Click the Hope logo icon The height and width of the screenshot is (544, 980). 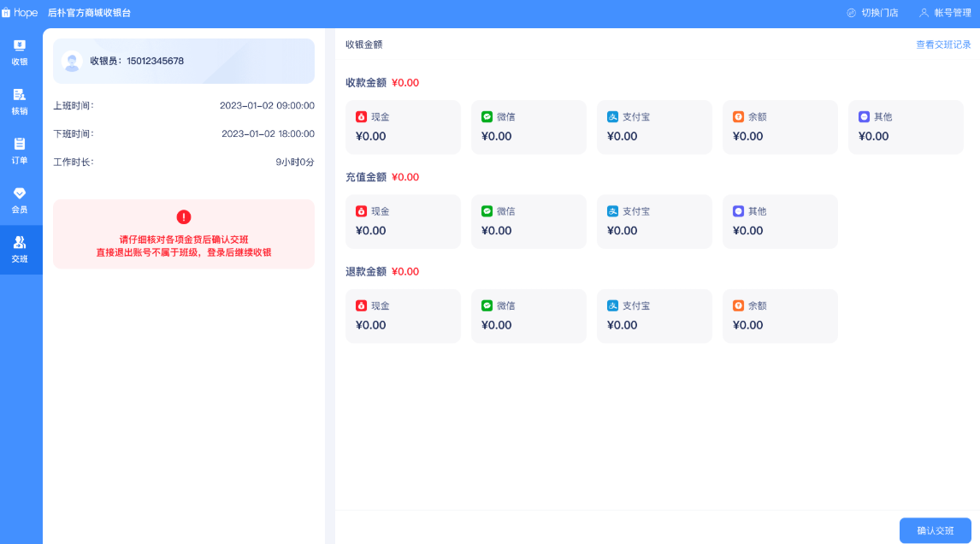(5, 13)
